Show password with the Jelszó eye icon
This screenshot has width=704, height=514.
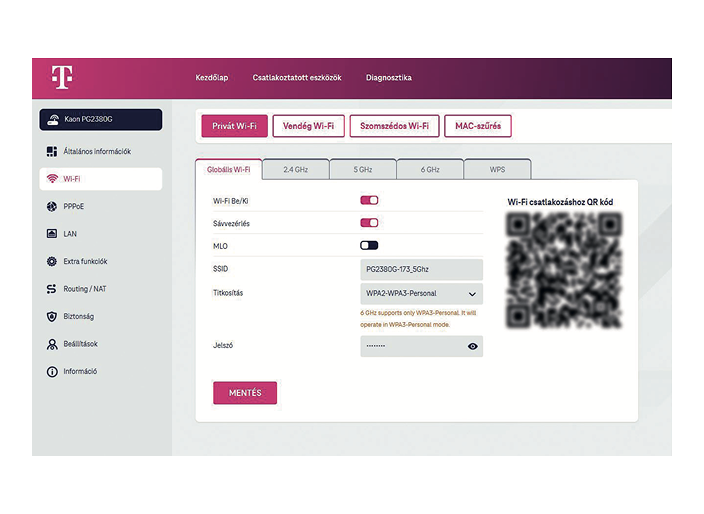click(x=472, y=346)
